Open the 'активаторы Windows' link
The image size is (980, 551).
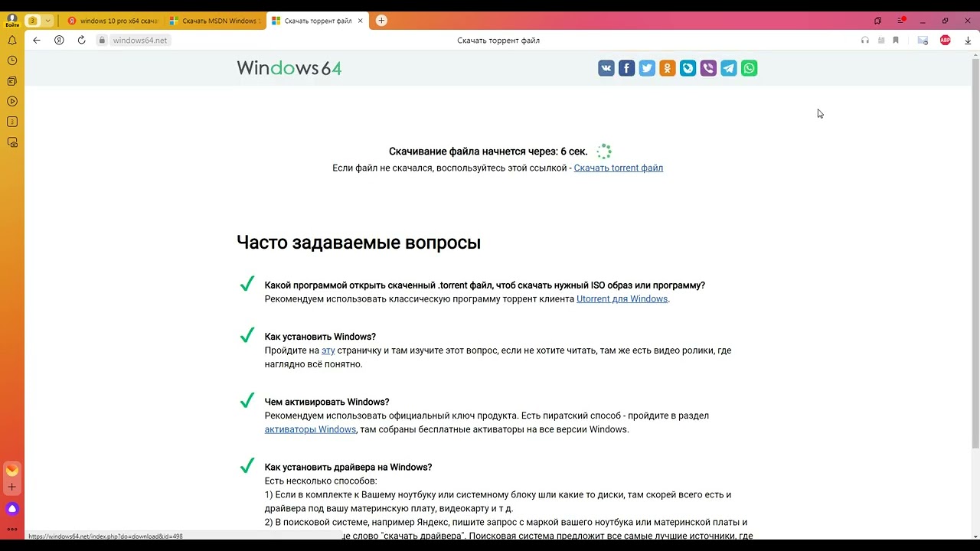point(310,429)
